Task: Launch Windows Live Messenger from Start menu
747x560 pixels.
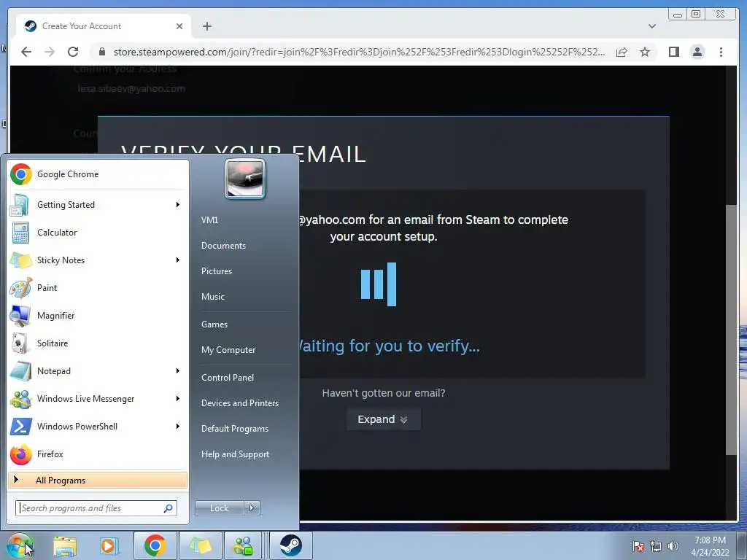Action: pos(98,399)
